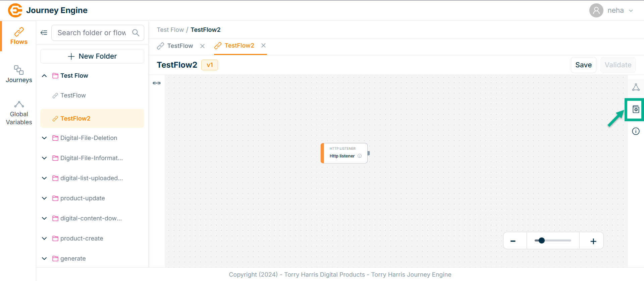Click the search magnifier icon
The image size is (644, 281).
click(136, 33)
